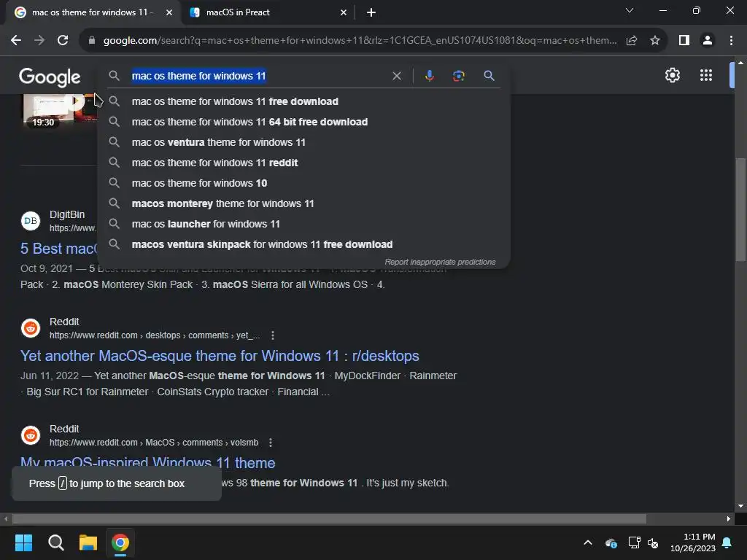Click the DigitBin site favicon
The image size is (747, 560).
(x=31, y=221)
